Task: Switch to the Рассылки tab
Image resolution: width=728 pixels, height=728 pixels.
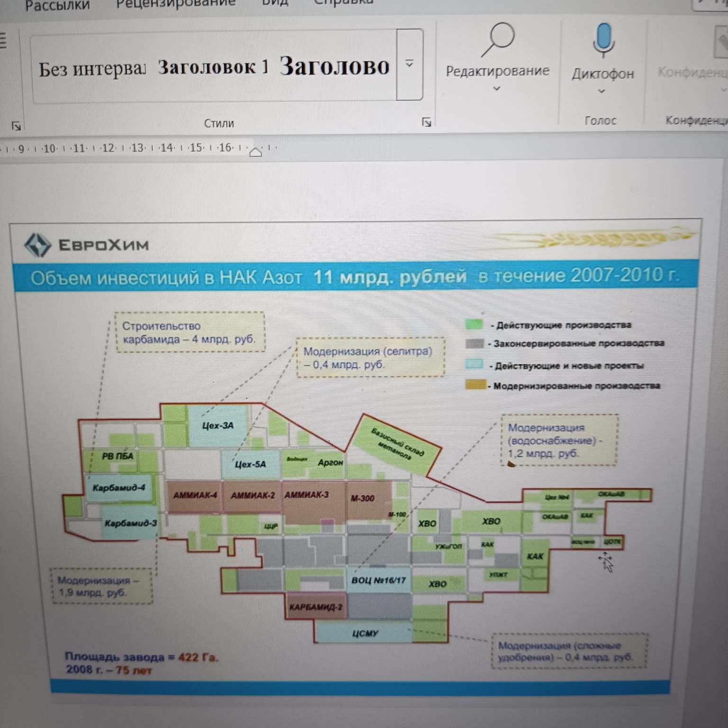Action: [57, 5]
